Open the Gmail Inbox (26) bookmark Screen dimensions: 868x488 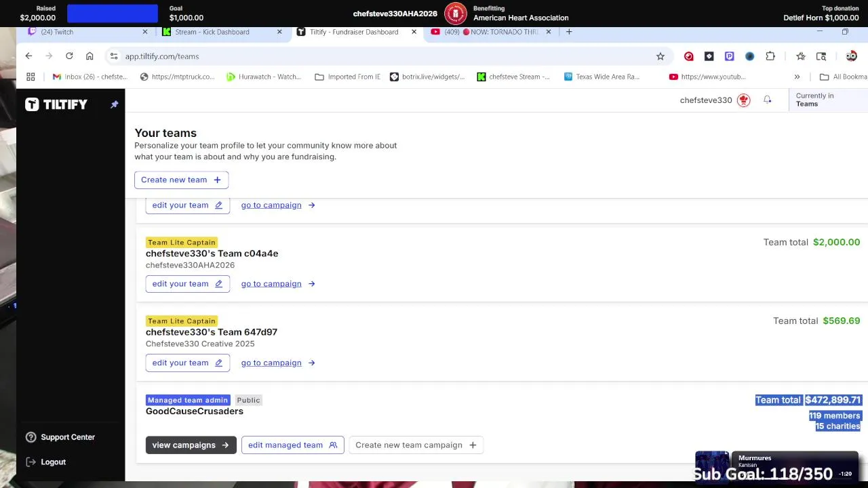point(90,77)
